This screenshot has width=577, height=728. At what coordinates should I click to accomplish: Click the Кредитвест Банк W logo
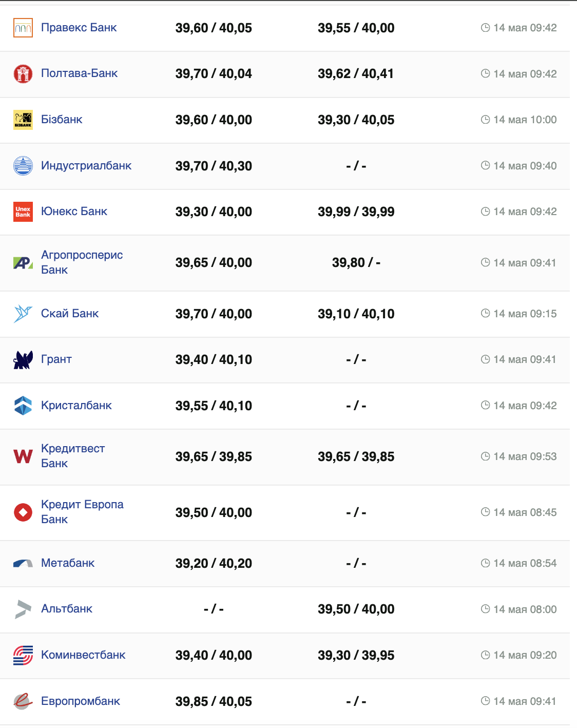pyautogui.click(x=23, y=456)
